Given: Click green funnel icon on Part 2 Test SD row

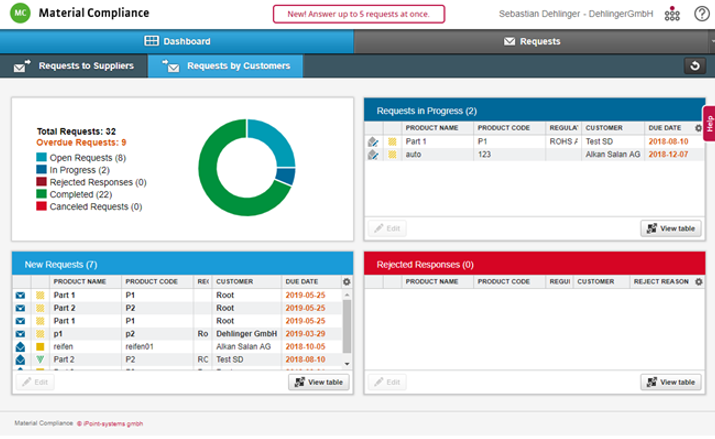Looking at the screenshot, I should 40,359.
